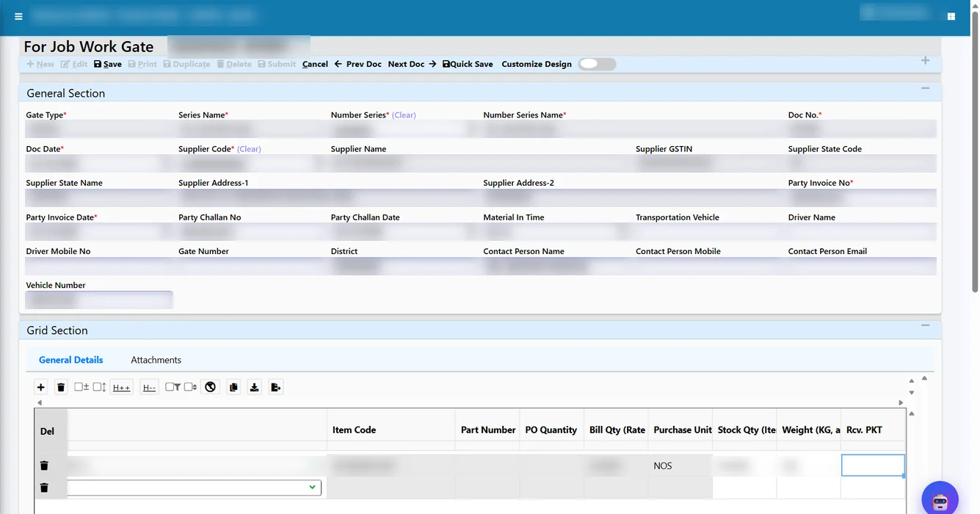Add a new grid row with the plus icon

tap(40, 387)
